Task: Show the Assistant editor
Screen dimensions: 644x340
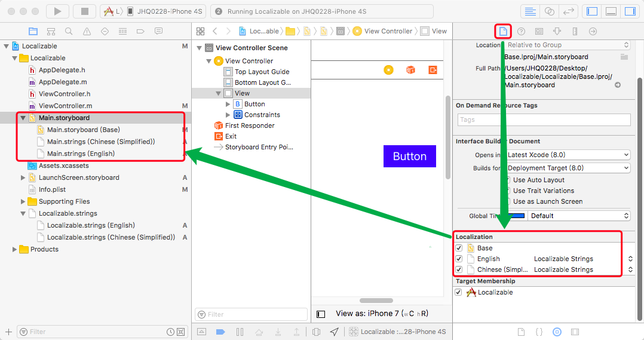Action: point(549,11)
